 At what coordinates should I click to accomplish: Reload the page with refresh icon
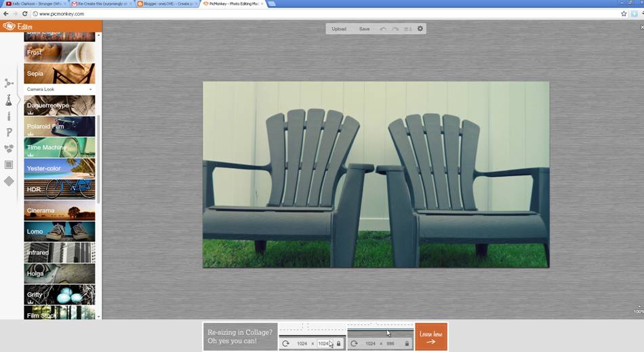coord(24,14)
